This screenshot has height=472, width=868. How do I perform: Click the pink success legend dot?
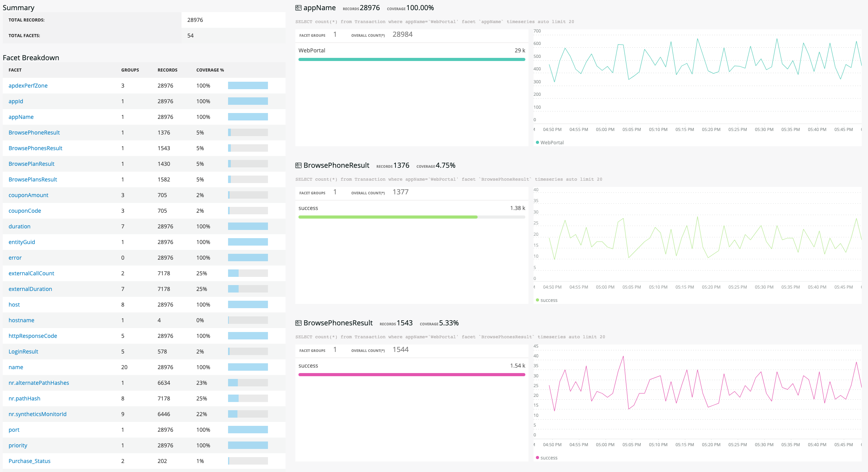click(537, 458)
